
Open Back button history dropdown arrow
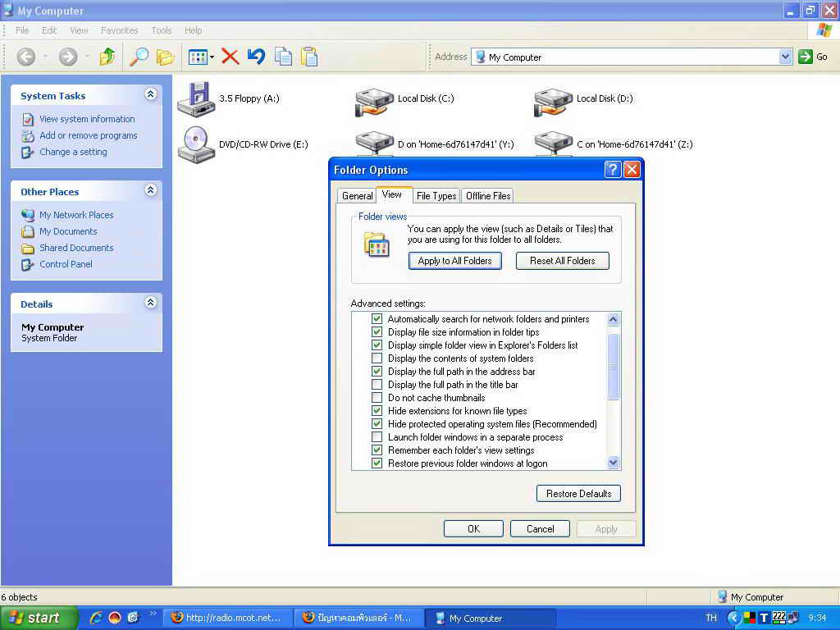point(45,57)
